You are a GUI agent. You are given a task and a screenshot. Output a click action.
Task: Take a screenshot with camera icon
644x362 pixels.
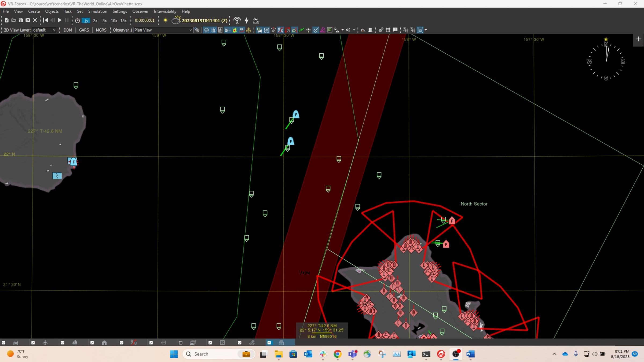click(x=28, y=20)
